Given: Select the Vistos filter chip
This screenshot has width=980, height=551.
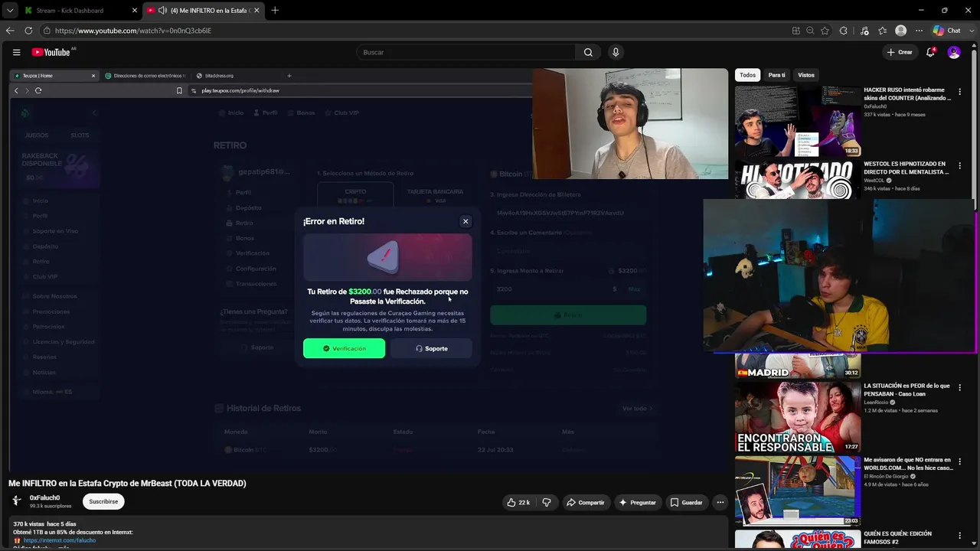Looking at the screenshot, I should (806, 75).
